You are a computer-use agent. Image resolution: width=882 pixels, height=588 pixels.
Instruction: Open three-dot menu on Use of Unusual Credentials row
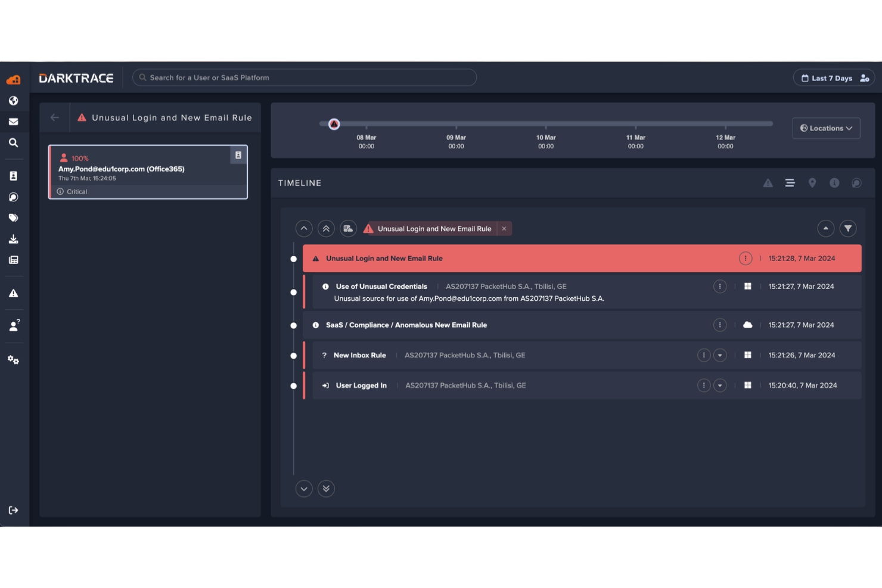pyautogui.click(x=720, y=287)
